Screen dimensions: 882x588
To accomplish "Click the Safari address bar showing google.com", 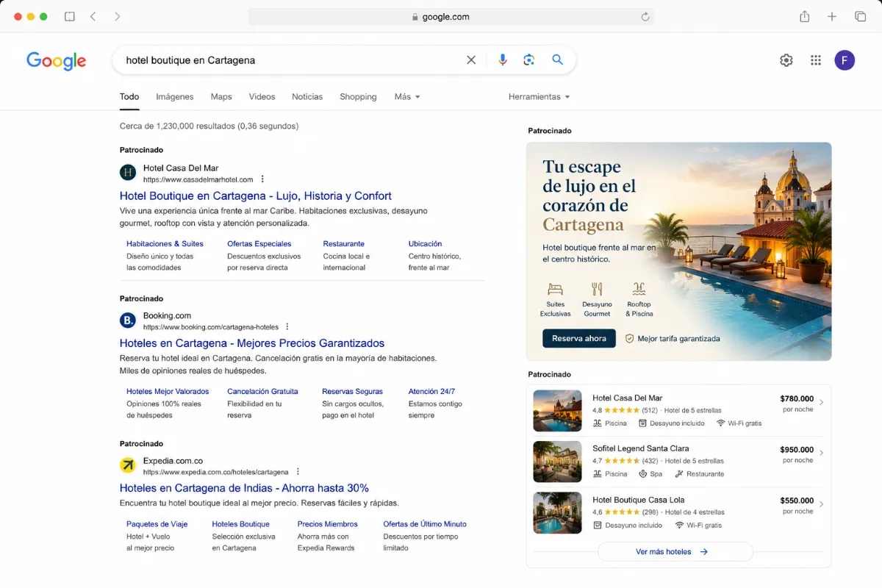I will click(451, 17).
